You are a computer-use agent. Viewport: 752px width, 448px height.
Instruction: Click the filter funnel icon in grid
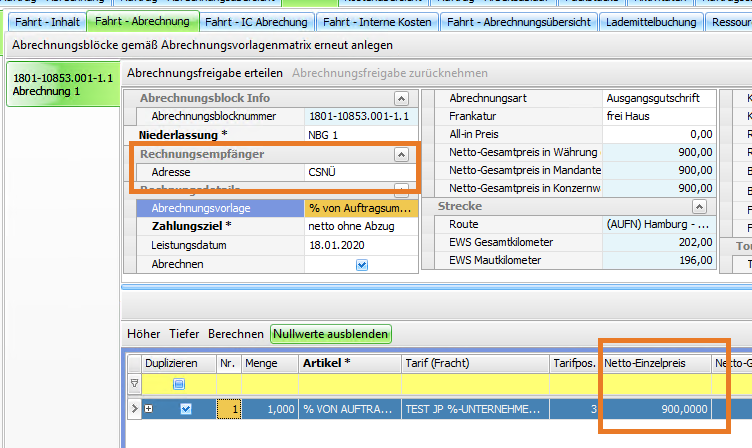click(135, 384)
